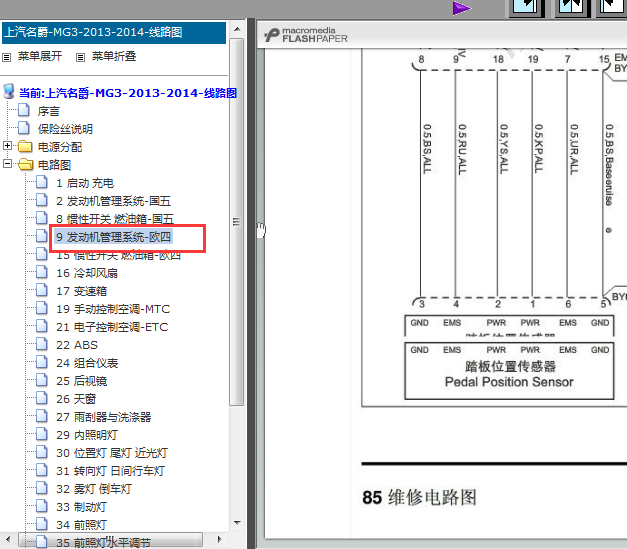Open 33 制动灯 diagram
This screenshot has width=627, height=549.
pyautogui.click(x=81, y=507)
